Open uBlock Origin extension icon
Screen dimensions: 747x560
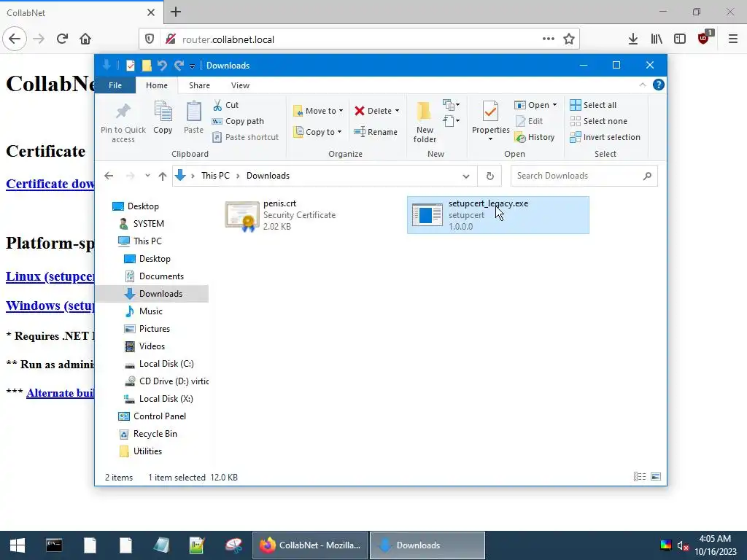tap(704, 38)
